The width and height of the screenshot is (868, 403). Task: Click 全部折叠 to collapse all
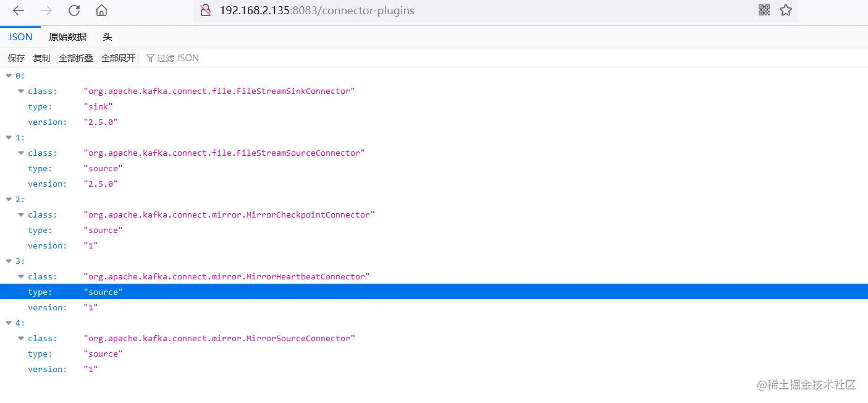pos(76,58)
